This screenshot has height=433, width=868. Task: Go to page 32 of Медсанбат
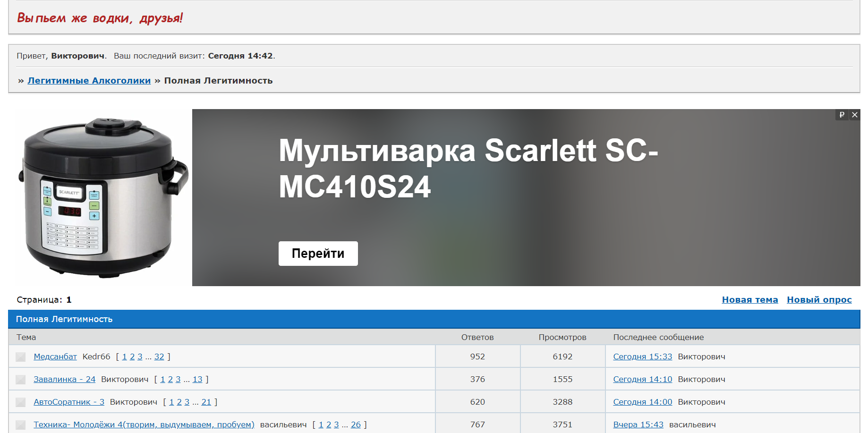pos(159,357)
